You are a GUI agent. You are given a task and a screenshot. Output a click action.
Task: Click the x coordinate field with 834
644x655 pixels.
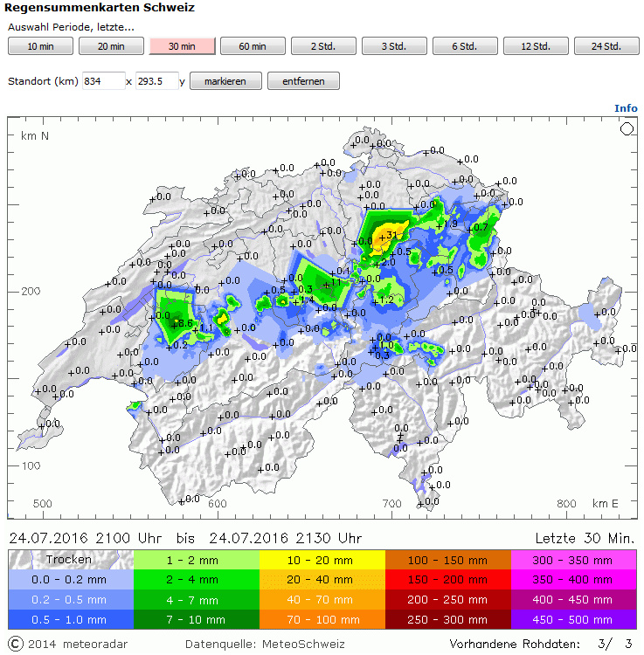103,81
